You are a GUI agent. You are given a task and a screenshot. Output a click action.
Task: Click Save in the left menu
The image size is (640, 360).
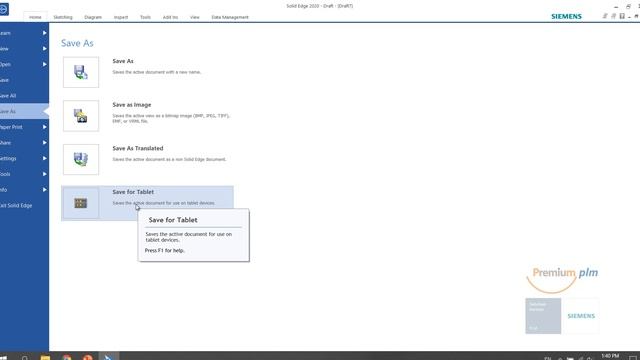pyautogui.click(x=24, y=80)
